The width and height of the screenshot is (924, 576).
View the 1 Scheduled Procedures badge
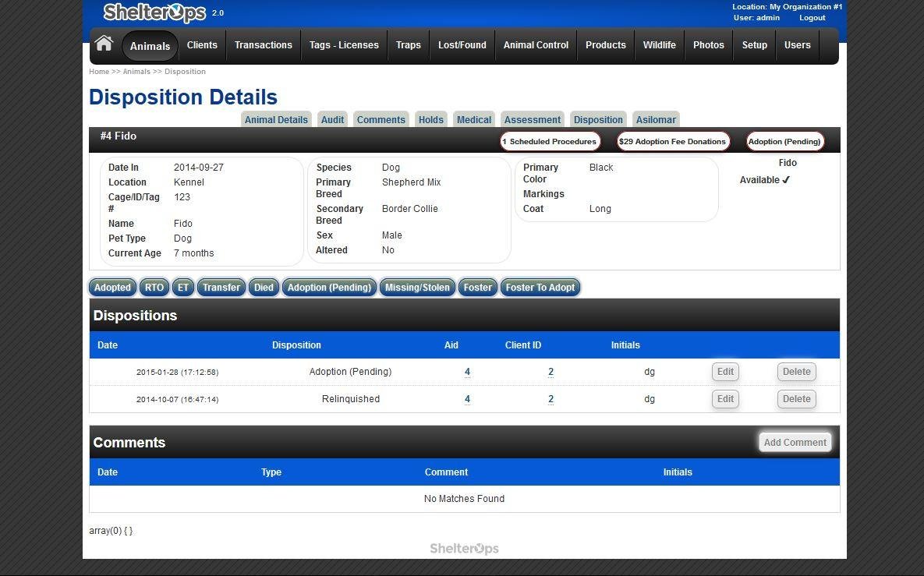[x=549, y=141]
